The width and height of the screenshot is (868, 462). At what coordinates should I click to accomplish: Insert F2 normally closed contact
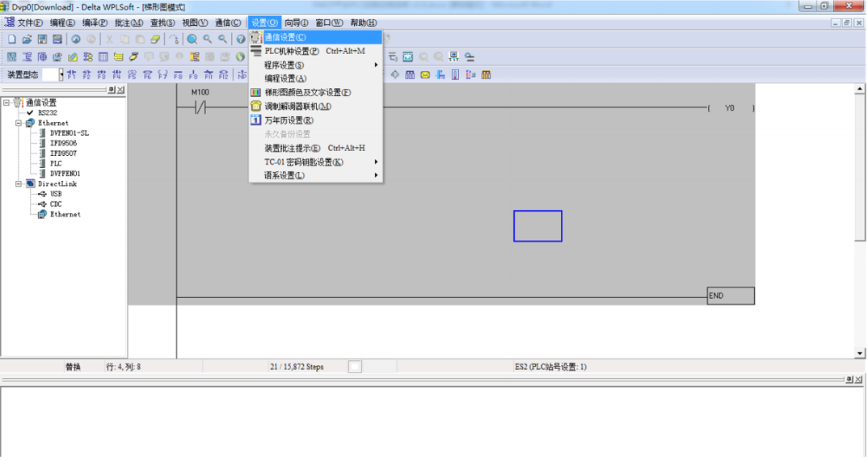point(86,74)
